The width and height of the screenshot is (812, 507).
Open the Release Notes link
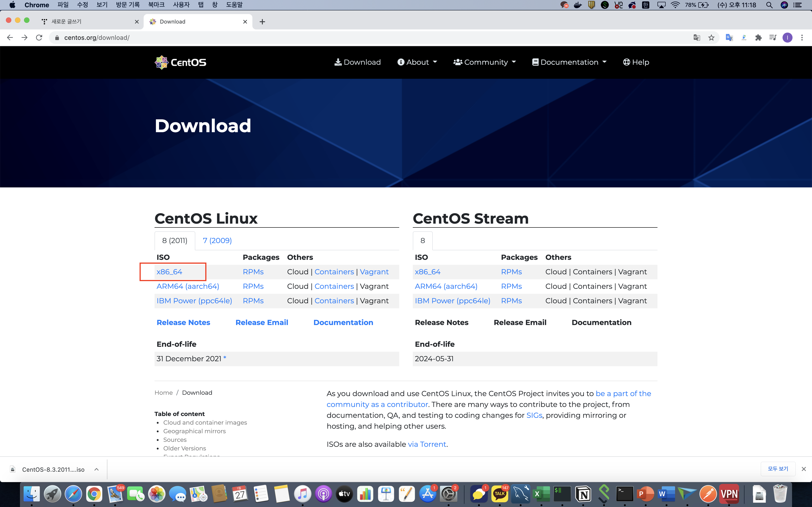183,323
